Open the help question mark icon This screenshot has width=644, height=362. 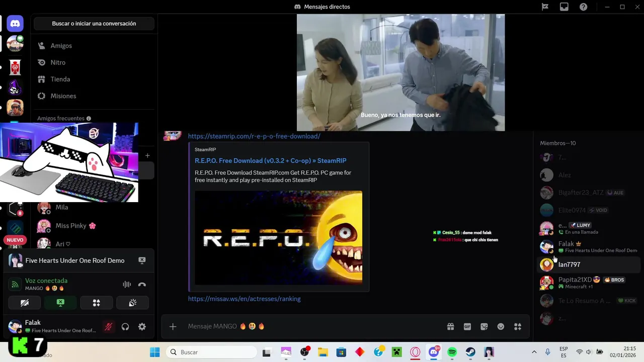coord(583,7)
